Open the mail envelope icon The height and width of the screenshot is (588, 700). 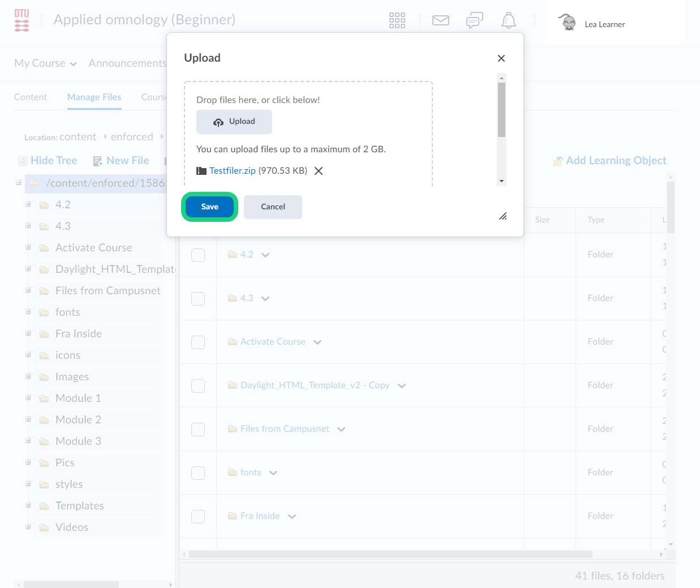point(440,20)
